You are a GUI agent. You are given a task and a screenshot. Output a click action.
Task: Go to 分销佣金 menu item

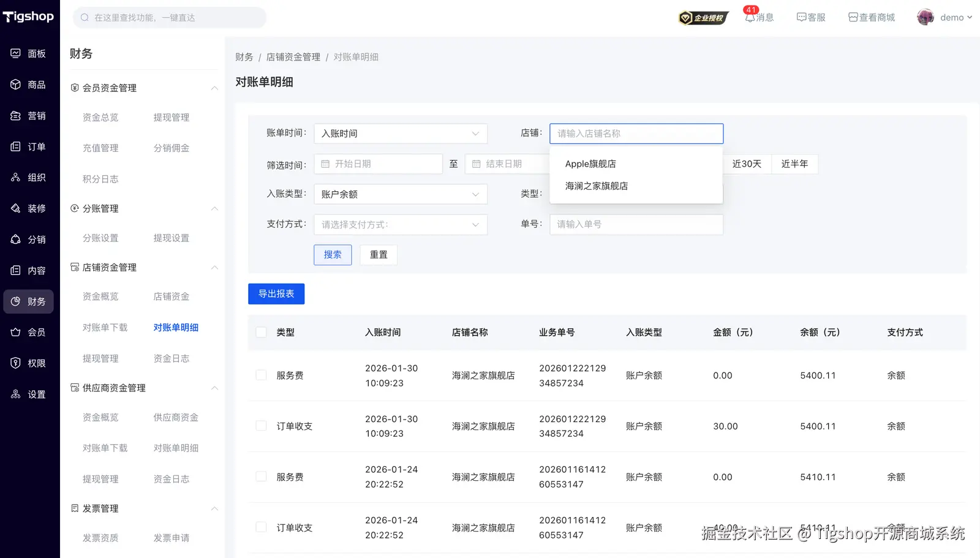171,148
